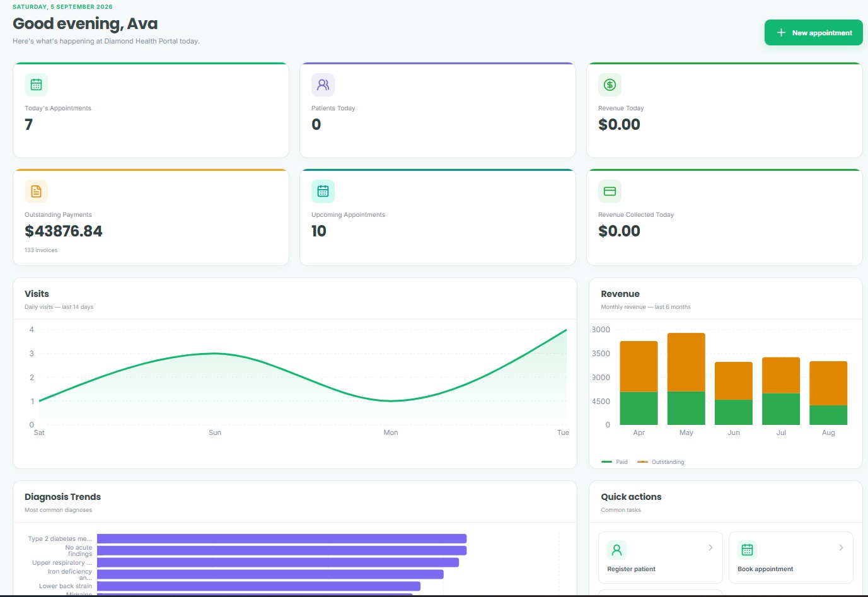The height and width of the screenshot is (597, 868).
Task: Click the green paid segment of the Jul bar
Action: coord(781,409)
